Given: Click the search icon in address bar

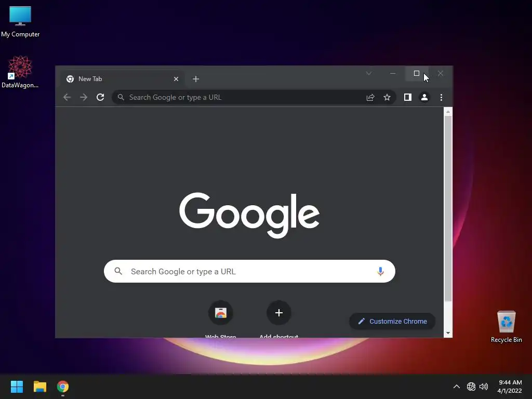Looking at the screenshot, I should coord(121,97).
